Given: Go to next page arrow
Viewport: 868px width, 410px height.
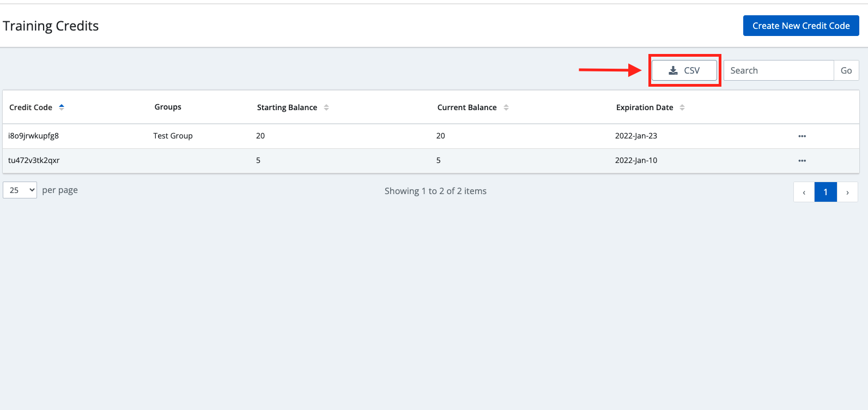Looking at the screenshot, I should 847,192.
